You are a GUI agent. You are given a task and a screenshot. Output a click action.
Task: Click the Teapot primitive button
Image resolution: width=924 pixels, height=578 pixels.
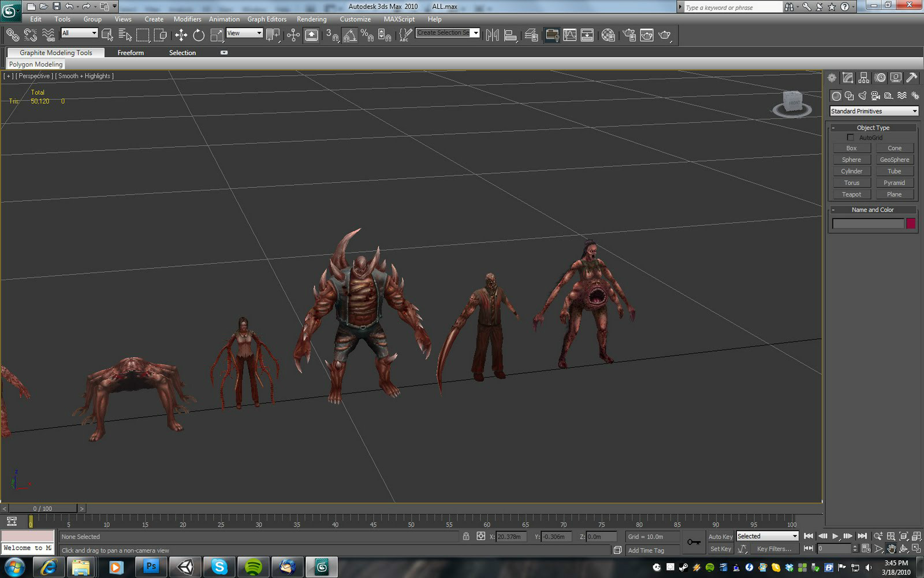[851, 194]
